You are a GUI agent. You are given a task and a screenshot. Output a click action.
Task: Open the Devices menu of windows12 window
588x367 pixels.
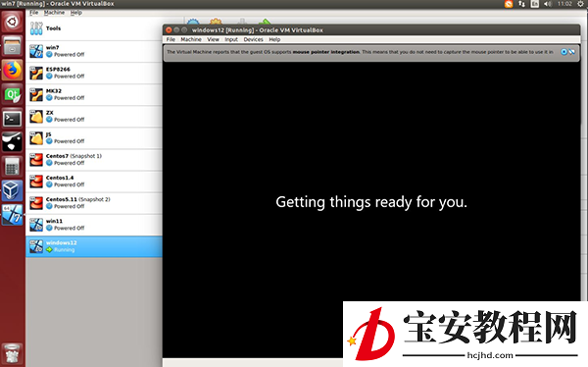point(253,39)
